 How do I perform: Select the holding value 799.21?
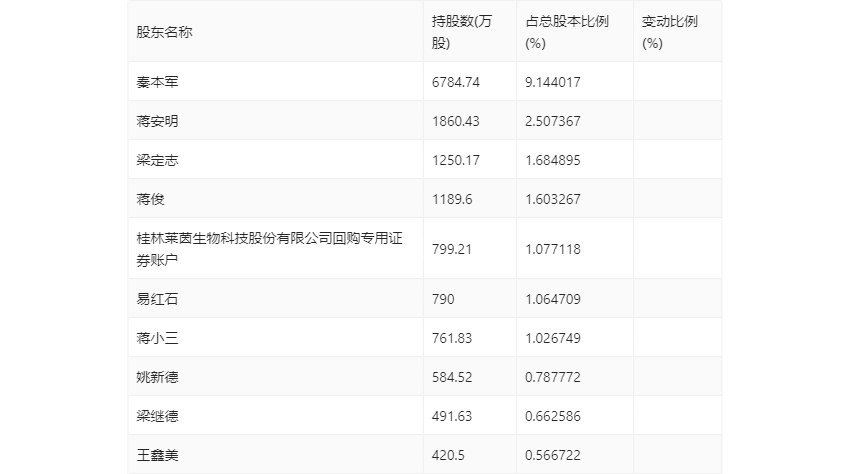pyautogui.click(x=452, y=249)
